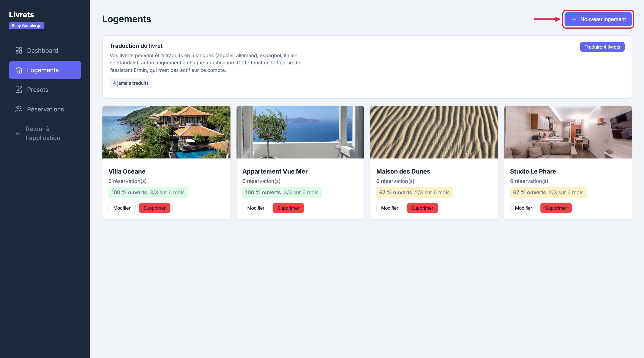644x358 pixels.
Task: Modify Appartement Vue Mer
Action: pyautogui.click(x=256, y=208)
